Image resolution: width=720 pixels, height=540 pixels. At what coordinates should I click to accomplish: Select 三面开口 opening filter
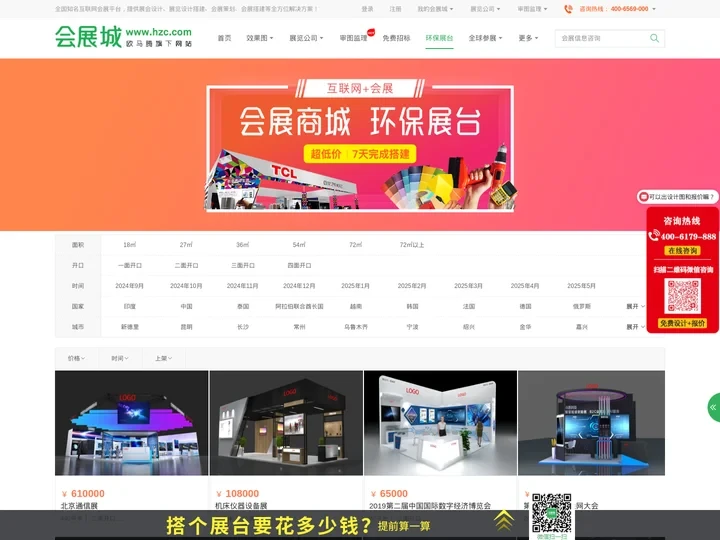point(243,265)
